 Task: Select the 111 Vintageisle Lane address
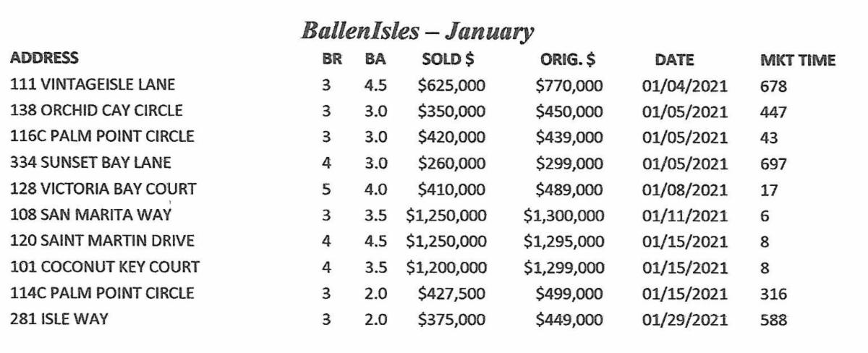93,85
